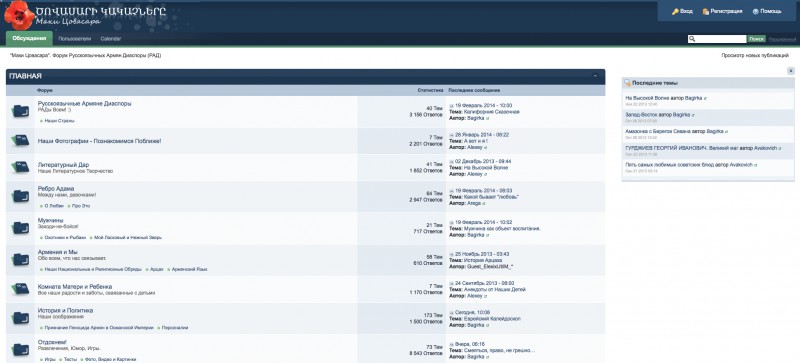Click the folder icon for Армения и Мы
This screenshot has width=800, height=363.
pyautogui.click(x=20, y=259)
